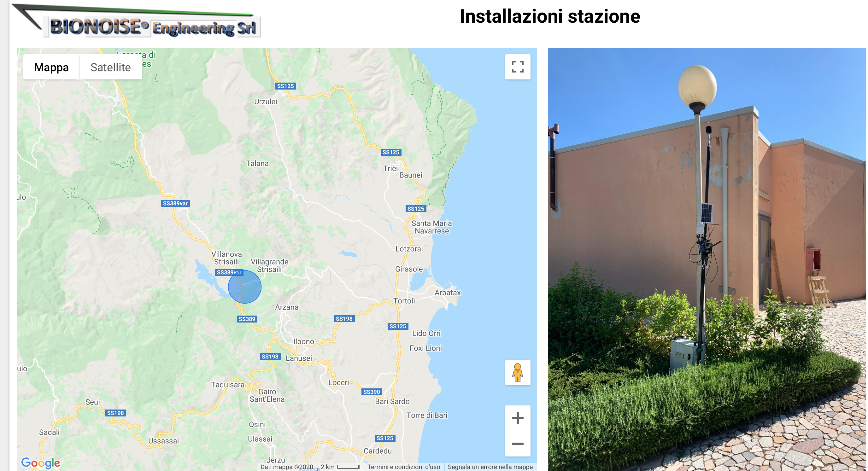Click the Street View pegman icon
The width and height of the screenshot is (868, 471).
pos(518,373)
